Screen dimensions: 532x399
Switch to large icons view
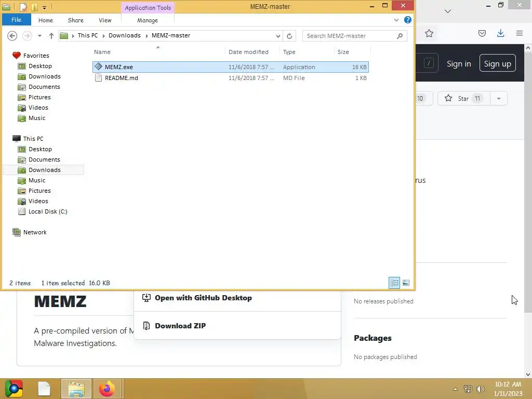click(x=406, y=283)
